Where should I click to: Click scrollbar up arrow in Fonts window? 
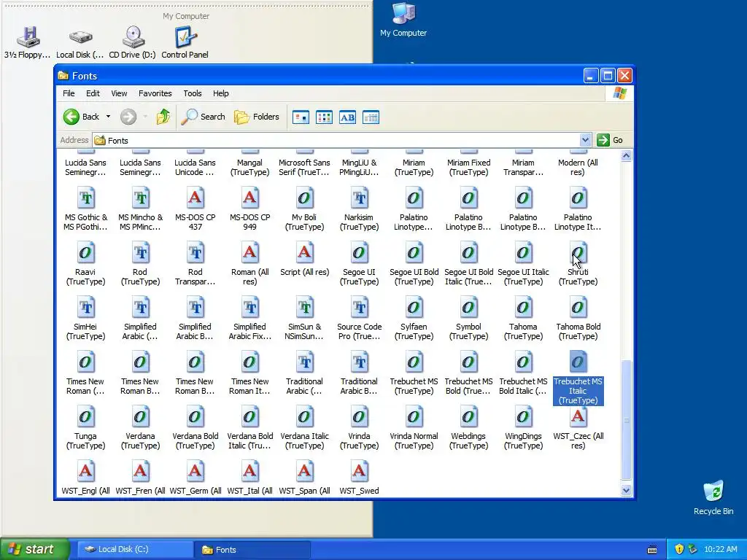tap(626, 156)
